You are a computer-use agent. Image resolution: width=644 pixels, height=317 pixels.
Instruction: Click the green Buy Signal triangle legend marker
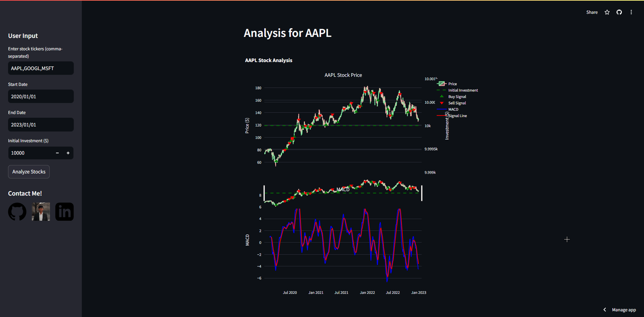(x=442, y=96)
